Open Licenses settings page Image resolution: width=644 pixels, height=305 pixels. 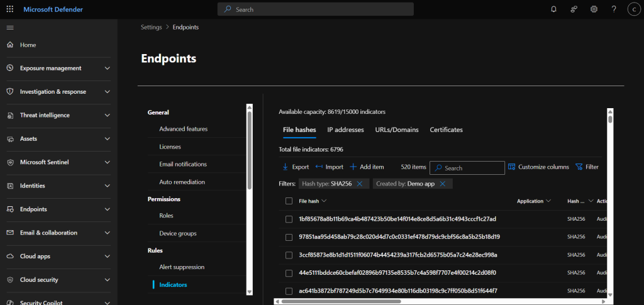click(170, 147)
